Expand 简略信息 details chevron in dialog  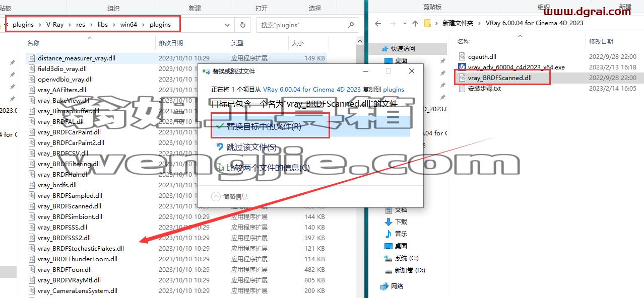pyautogui.click(x=216, y=196)
